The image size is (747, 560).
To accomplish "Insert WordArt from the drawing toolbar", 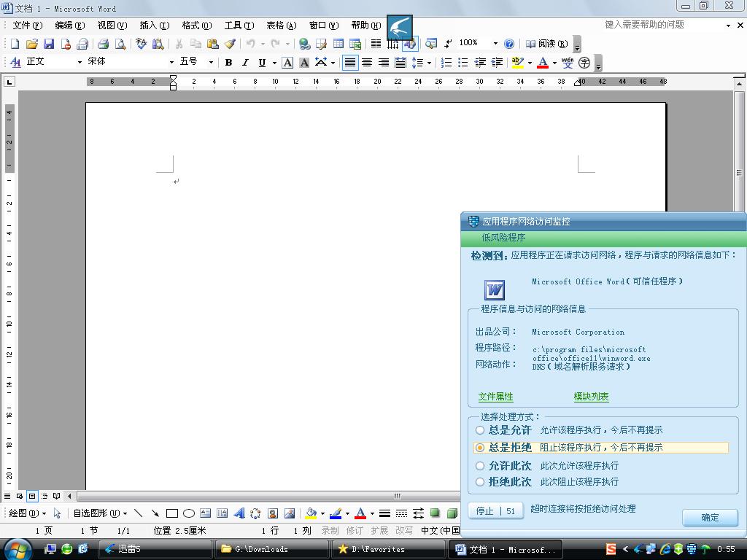I will click(239, 513).
